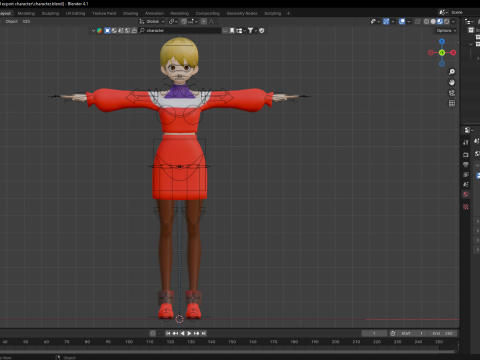Click the red X axis on gizmo
The height and width of the screenshot is (360, 480).
(453, 53)
